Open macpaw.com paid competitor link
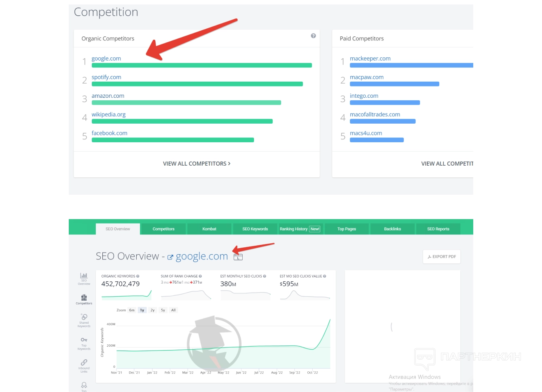The image size is (542, 392). click(x=366, y=77)
